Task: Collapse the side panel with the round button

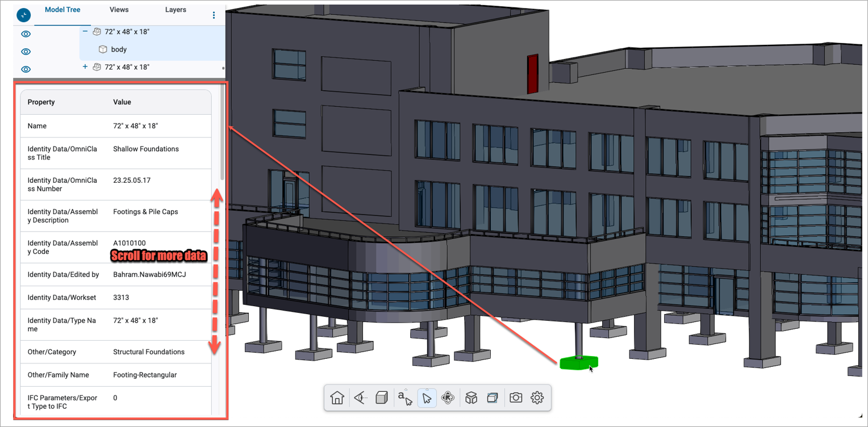Action: pyautogui.click(x=24, y=15)
